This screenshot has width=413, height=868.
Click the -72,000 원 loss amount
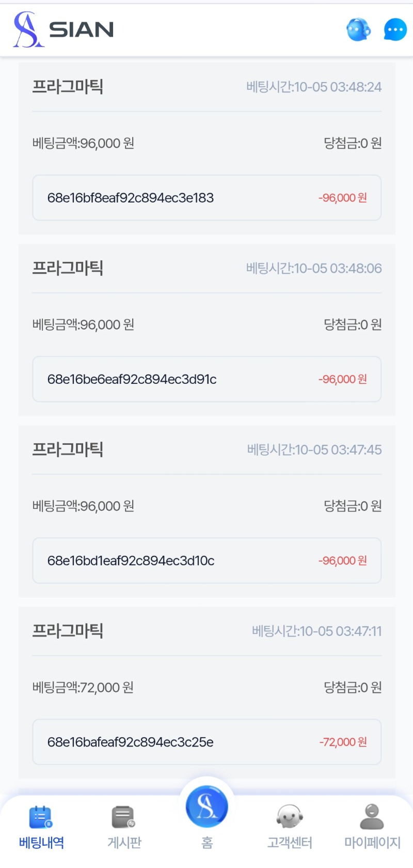[343, 742]
